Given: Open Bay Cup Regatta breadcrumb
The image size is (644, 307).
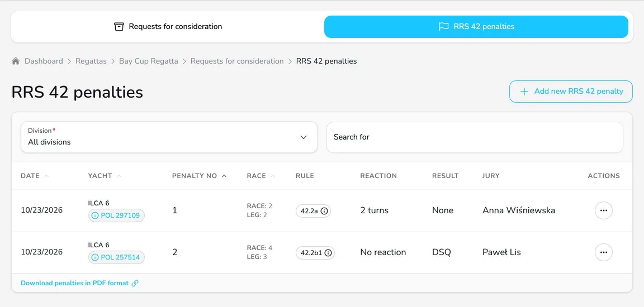Looking at the screenshot, I should (x=149, y=61).
